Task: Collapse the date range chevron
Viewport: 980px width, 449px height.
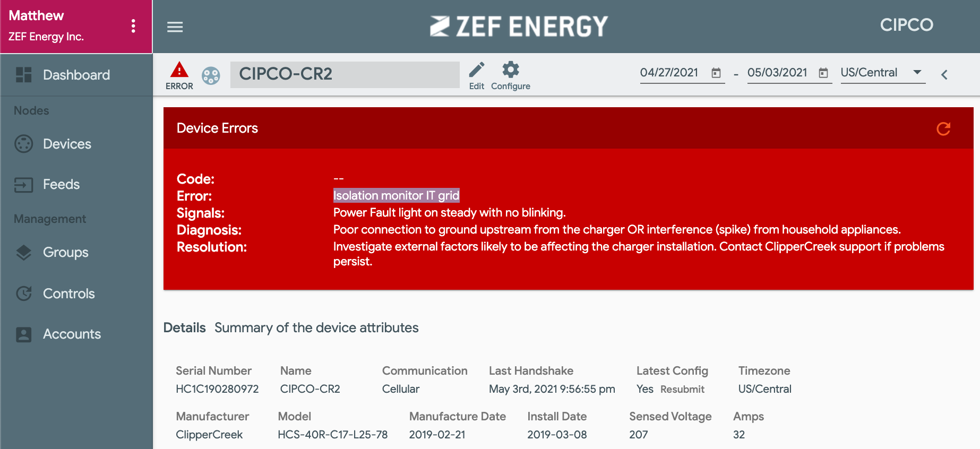Action: point(944,75)
